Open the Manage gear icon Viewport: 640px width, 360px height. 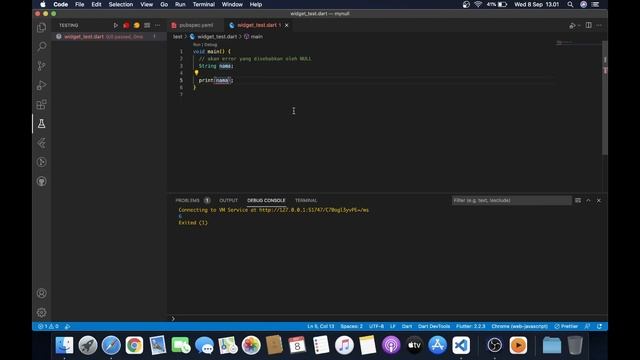click(41, 312)
